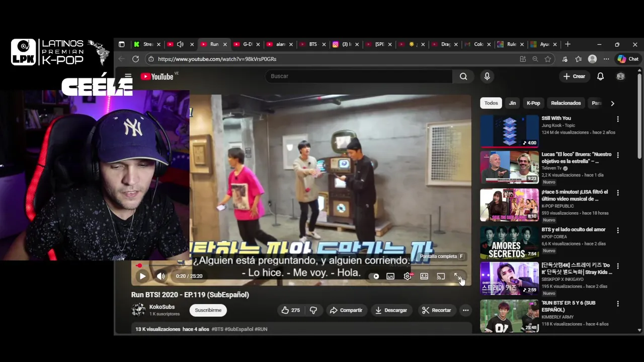The width and height of the screenshot is (644, 362).
Task: Select the Todos filter chip
Action: [x=491, y=103]
